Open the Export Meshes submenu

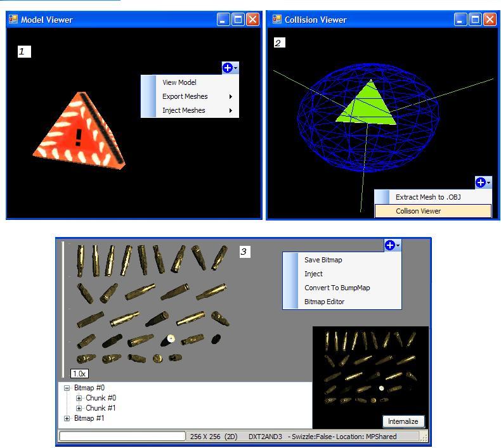point(185,96)
